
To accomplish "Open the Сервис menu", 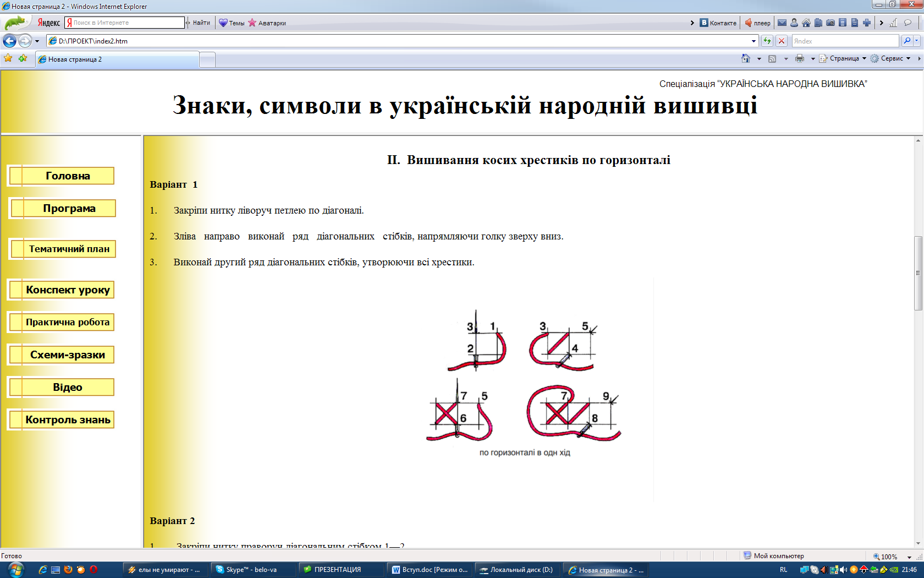I will coord(890,58).
